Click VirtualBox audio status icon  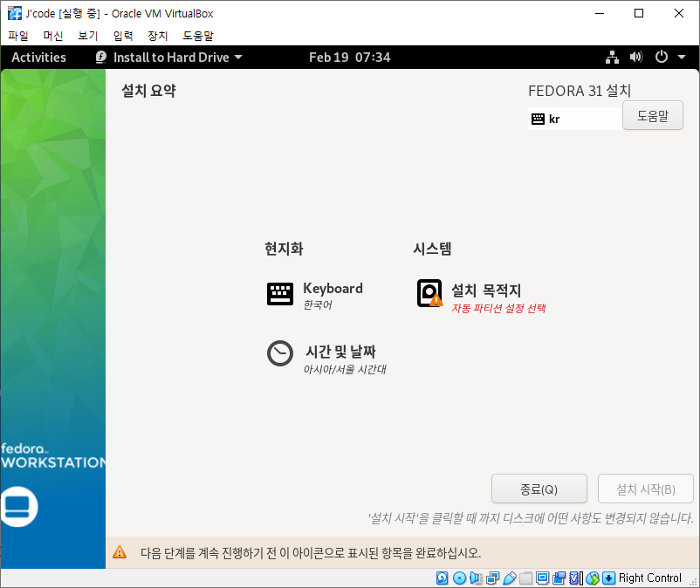pos(476,578)
